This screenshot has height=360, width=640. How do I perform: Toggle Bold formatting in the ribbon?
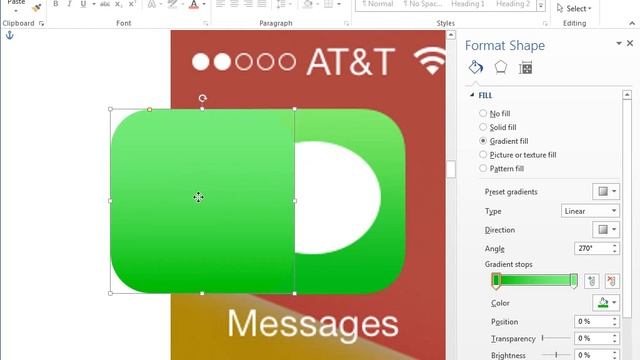coord(56,4)
